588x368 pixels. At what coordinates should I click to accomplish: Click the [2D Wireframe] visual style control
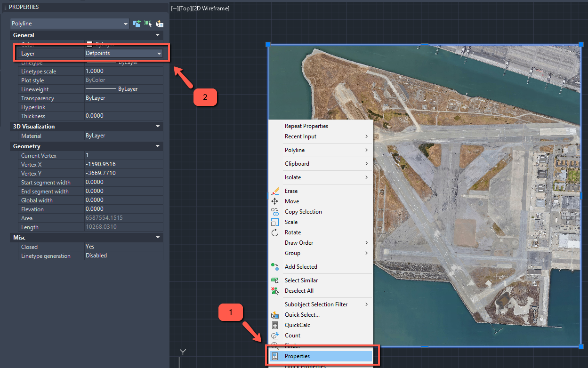click(x=211, y=8)
